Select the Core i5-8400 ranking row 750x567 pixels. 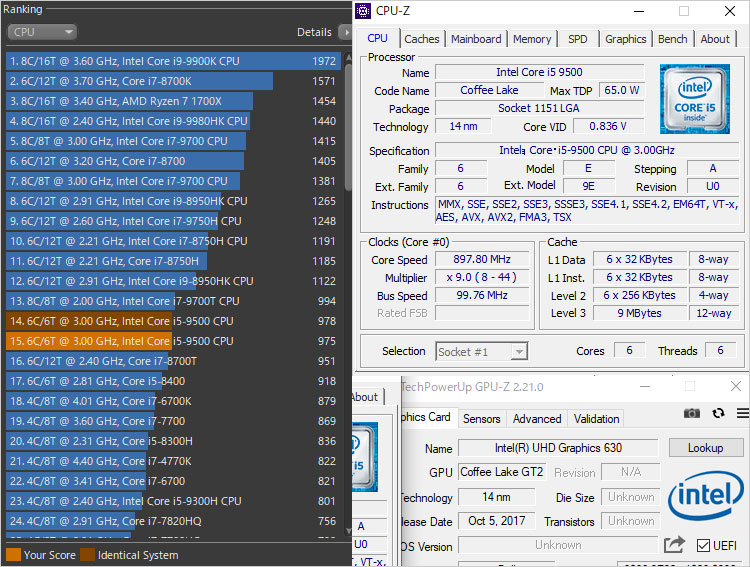pyautogui.click(x=173, y=381)
